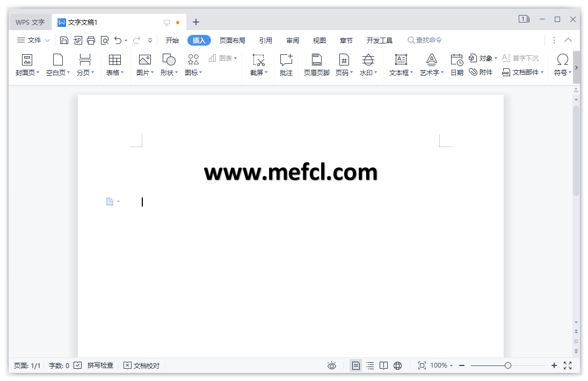588x381 pixels.
Task: Expand the undo history dropdown arrow
Action: pos(126,40)
